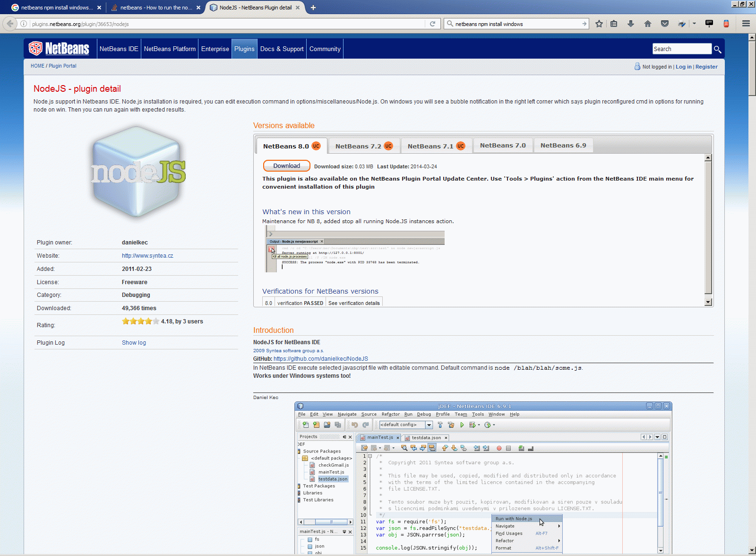Screen dimensions: 756x556
Task: Click the page scrollbar down arrow
Action: click(752, 551)
